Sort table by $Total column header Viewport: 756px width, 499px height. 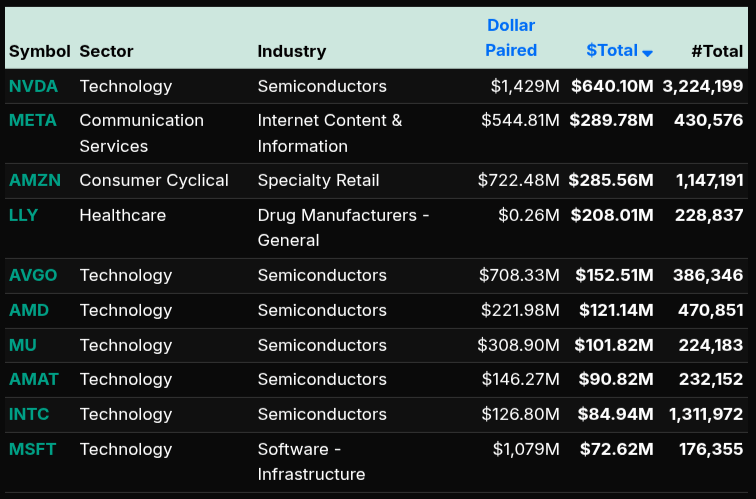coord(611,51)
